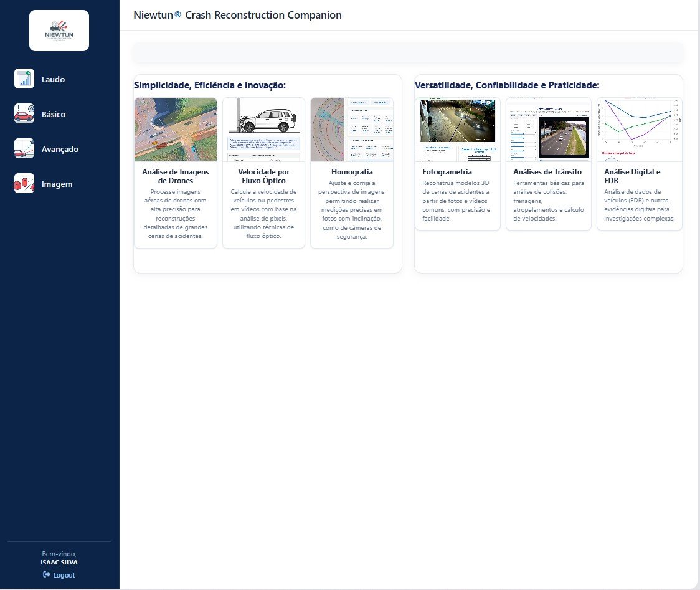Click description 'Processe imagens aéreas de drones'
Image resolution: width=700 pixels, height=590 pixels.
coord(176,214)
